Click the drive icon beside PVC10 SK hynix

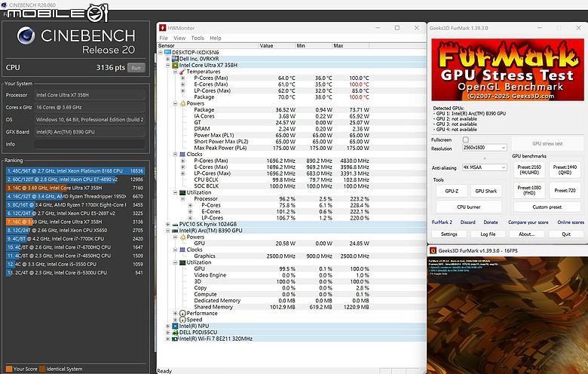click(x=175, y=225)
